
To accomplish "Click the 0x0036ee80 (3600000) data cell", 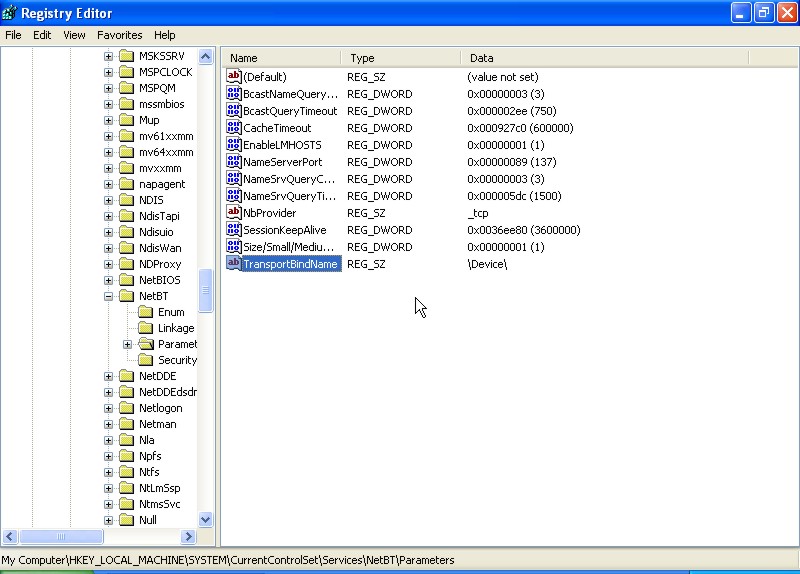I will click(524, 230).
